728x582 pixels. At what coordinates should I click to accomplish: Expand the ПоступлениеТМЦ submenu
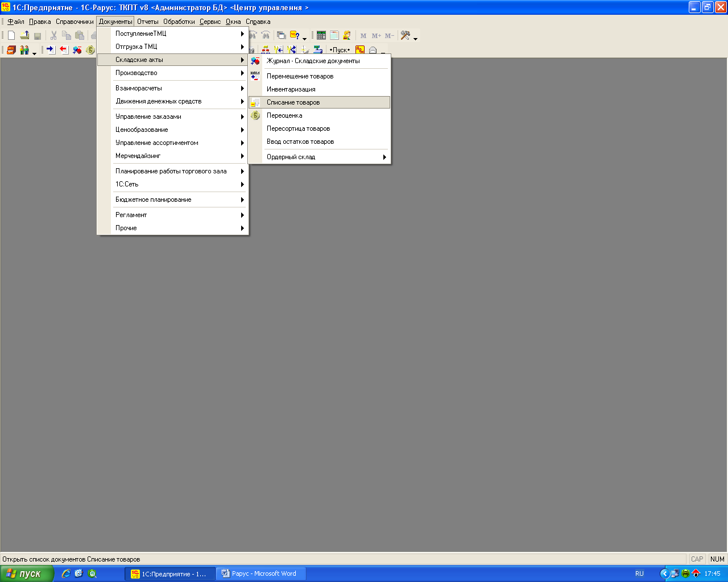[173, 34]
